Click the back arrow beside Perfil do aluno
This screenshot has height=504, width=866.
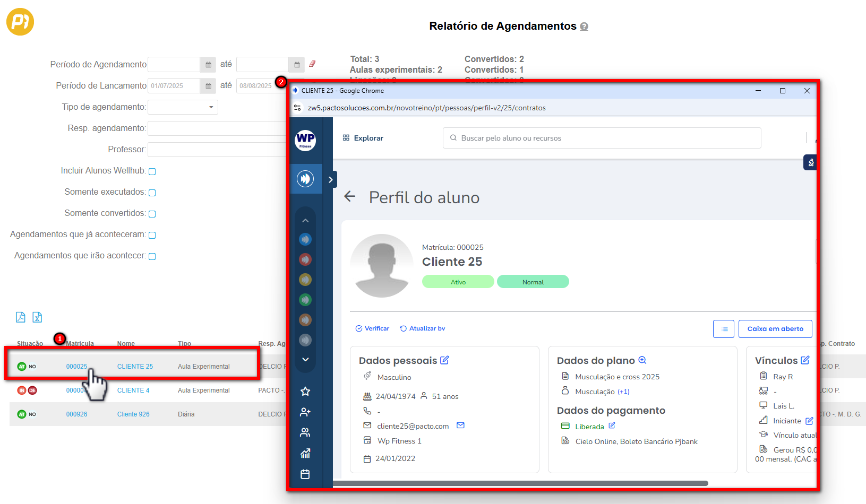(349, 197)
